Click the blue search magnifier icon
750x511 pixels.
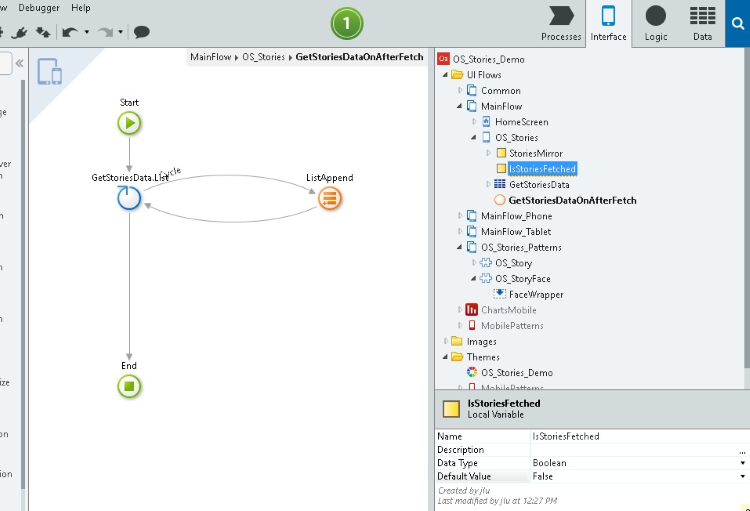(738, 22)
